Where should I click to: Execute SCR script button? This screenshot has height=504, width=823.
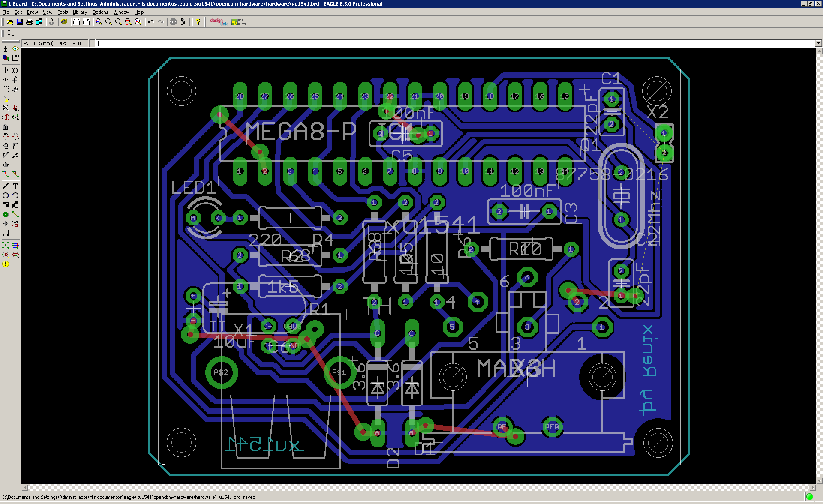pyautogui.click(x=77, y=22)
